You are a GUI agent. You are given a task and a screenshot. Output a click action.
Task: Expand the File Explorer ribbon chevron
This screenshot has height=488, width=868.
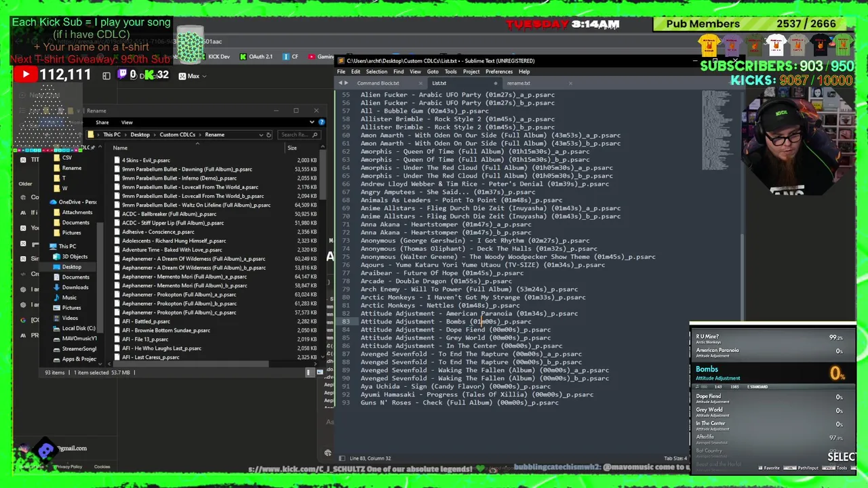point(312,123)
